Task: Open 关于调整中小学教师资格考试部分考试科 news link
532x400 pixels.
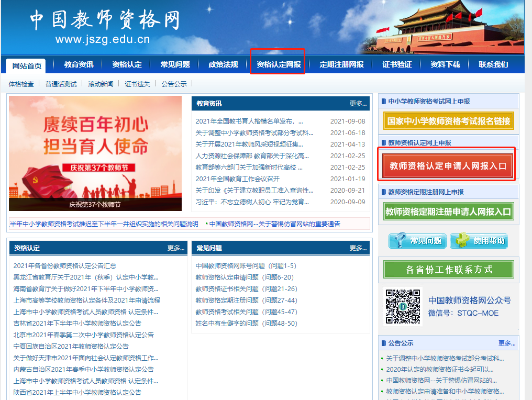Action: pyautogui.click(x=254, y=132)
